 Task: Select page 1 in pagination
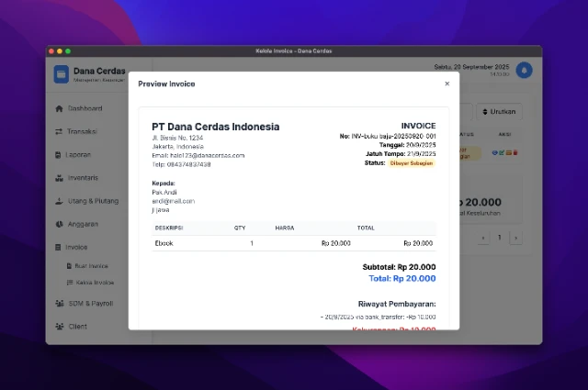(500, 238)
